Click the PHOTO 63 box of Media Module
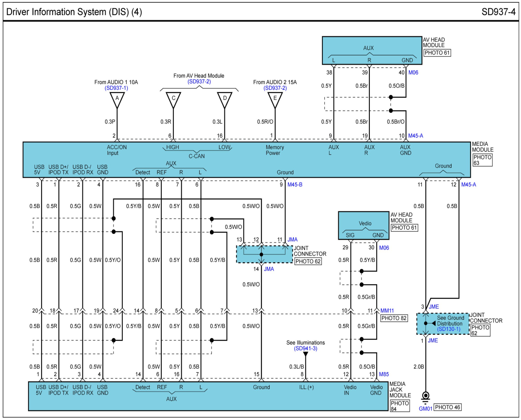This screenshot has width=521, height=420. (482, 160)
